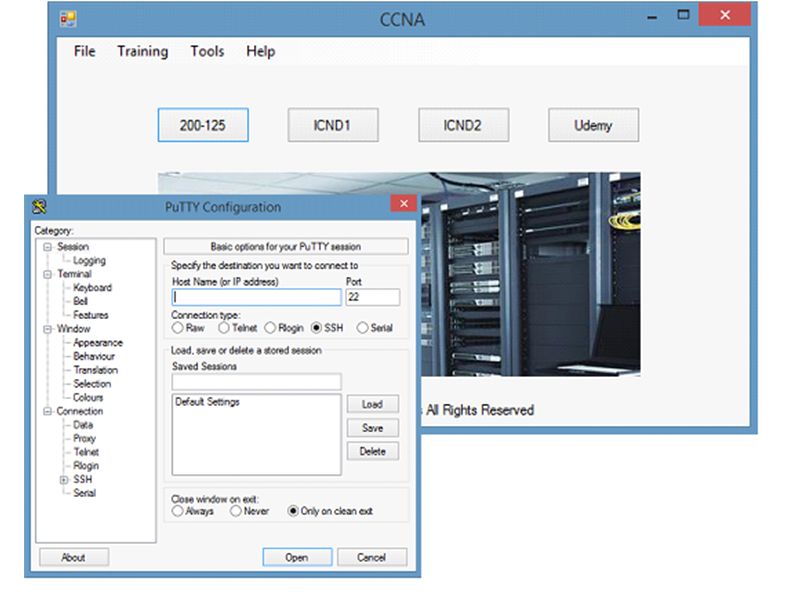Click the Port field showing 22

(372, 297)
